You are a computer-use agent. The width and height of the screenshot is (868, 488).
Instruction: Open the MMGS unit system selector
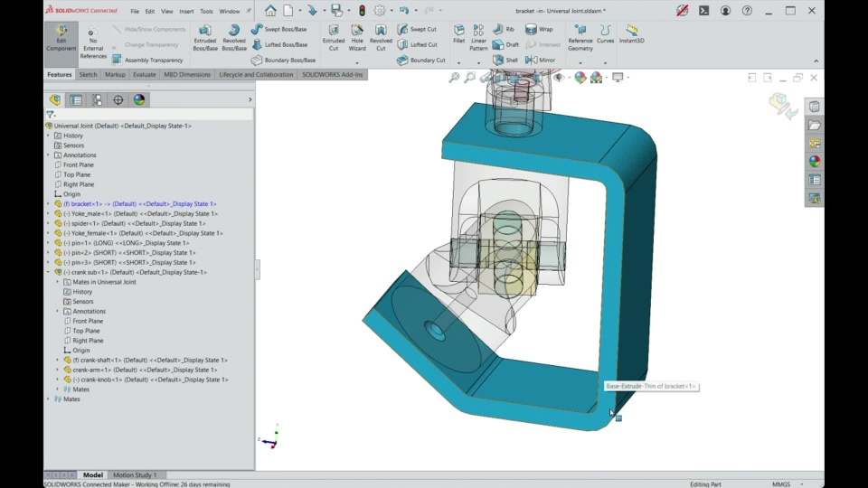(781, 484)
